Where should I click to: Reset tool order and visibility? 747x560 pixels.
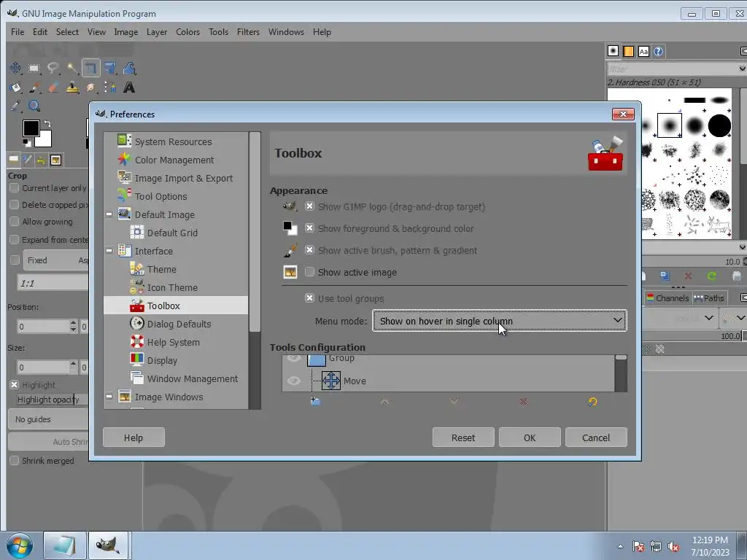592,402
